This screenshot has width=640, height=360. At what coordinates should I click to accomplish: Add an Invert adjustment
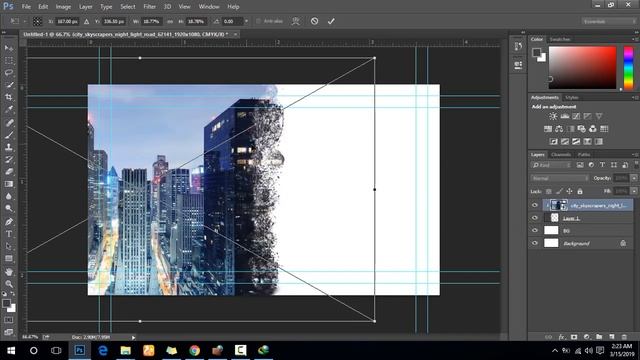[553, 142]
